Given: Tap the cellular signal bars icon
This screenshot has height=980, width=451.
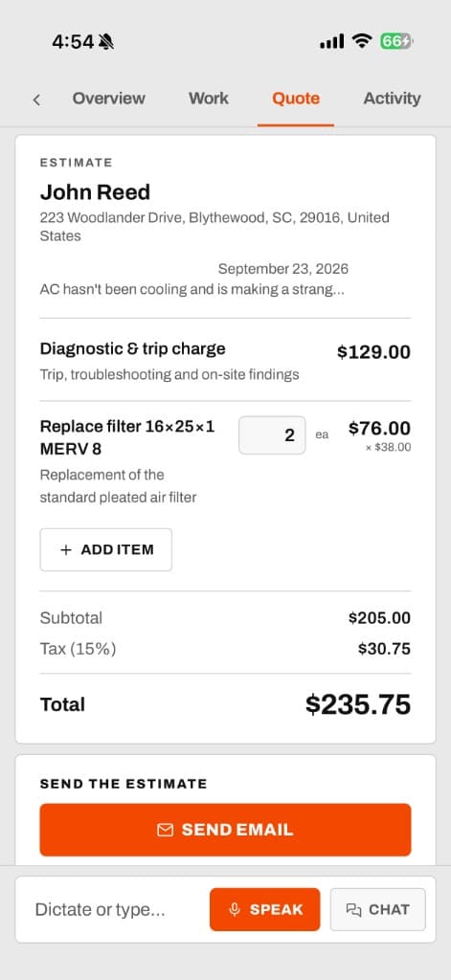Looking at the screenshot, I should (331, 42).
